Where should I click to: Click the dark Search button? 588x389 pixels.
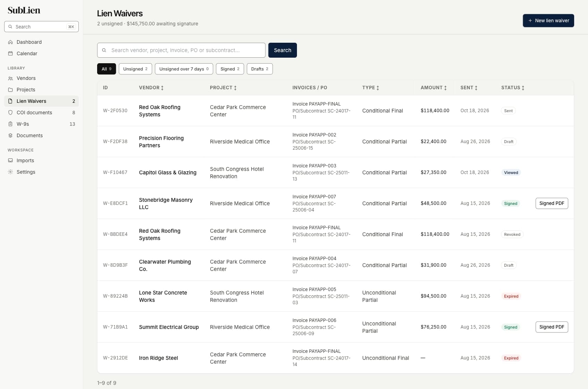pos(283,50)
